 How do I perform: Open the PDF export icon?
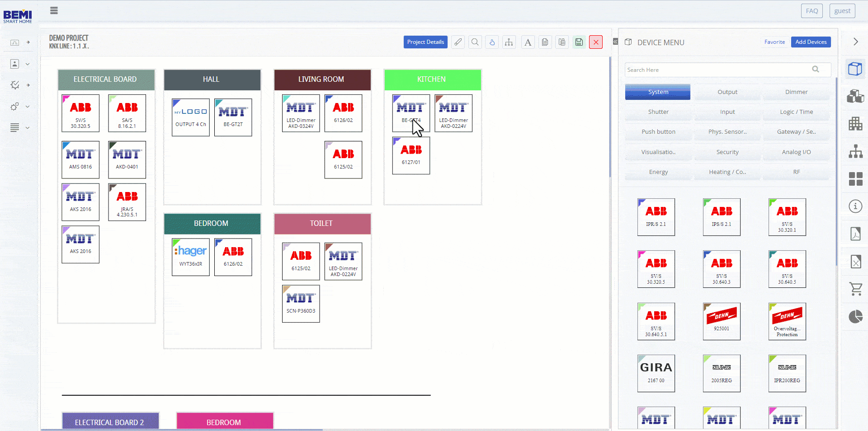point(855,234)
